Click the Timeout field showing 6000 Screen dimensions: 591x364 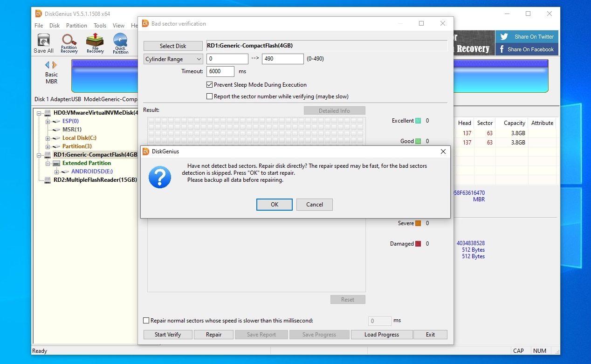(x=220, y=71)
